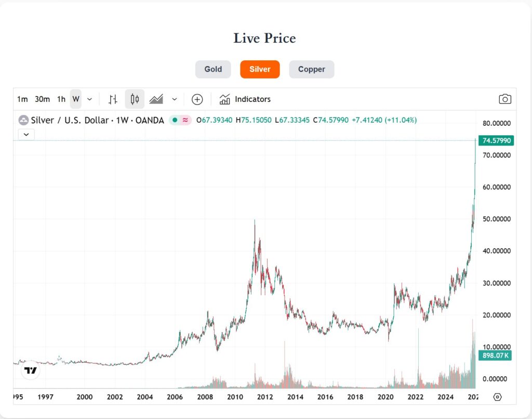Screen dimensions: 532x419
Task: Select the 1m timeframe
Action: 22,99
